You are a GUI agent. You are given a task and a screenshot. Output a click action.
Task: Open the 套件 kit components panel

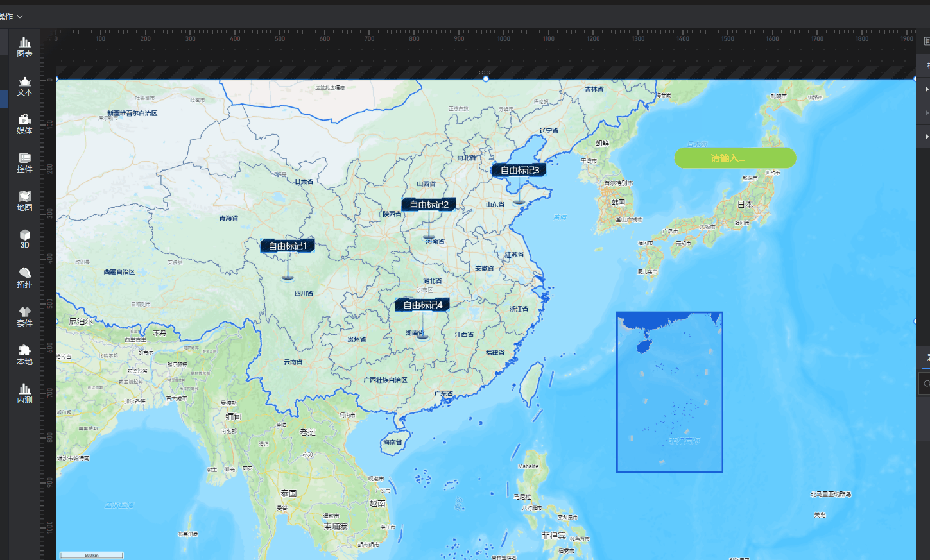pos(24,317)
